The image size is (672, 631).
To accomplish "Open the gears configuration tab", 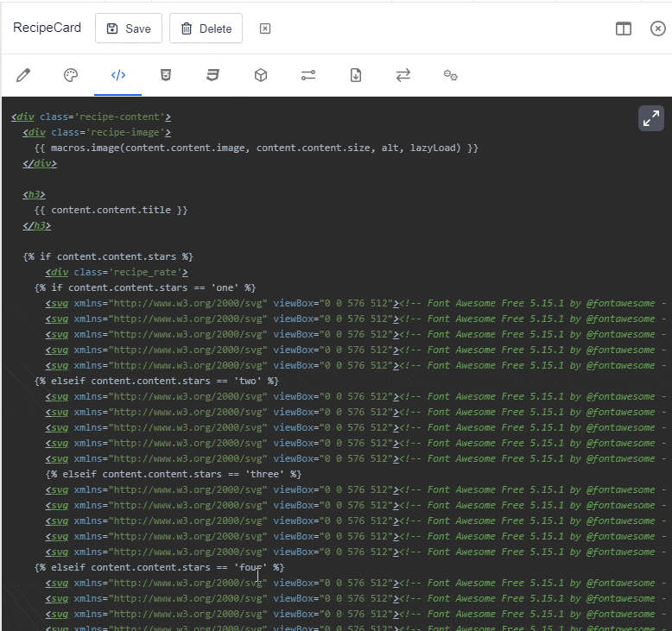I will coord(450,75).
